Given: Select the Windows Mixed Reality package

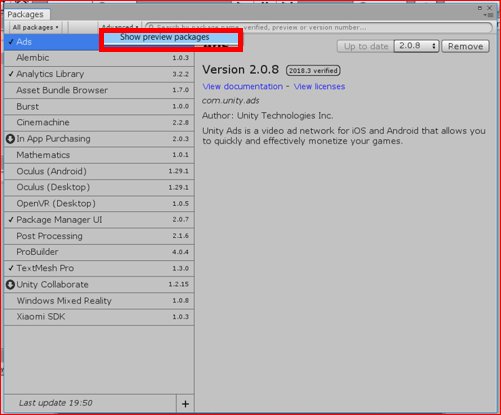Looking at the screenshot, I should 99,301.
